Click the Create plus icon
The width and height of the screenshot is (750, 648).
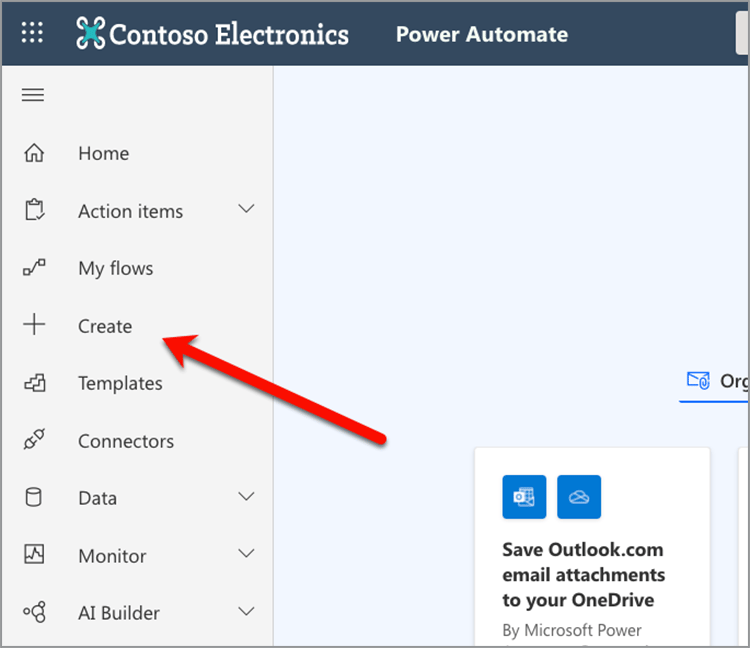pos(34,325)
